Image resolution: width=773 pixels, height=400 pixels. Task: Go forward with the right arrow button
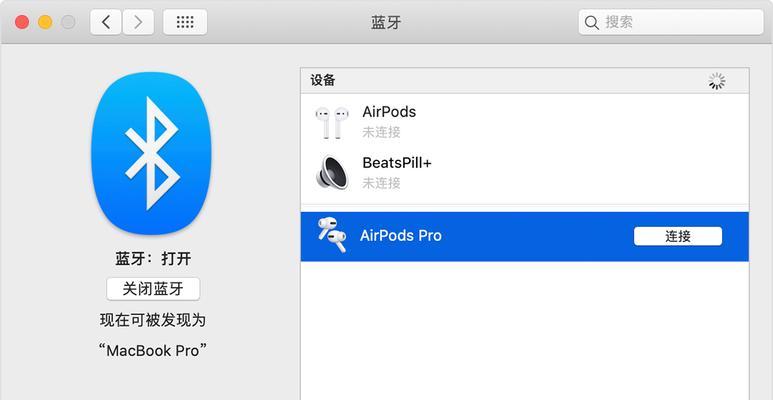[x=138, y=22]
